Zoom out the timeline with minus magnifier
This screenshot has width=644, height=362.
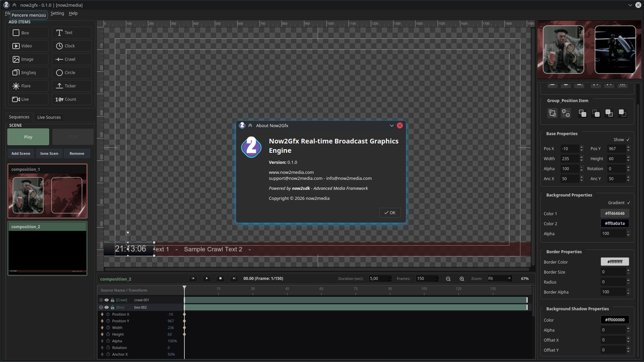[448, 279]
